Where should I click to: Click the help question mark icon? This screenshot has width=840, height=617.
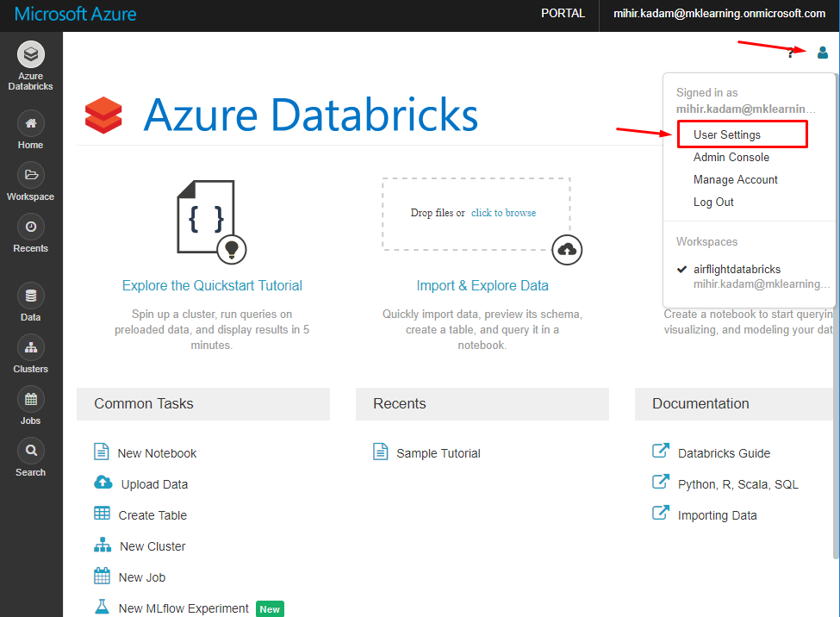click(x=791, y=53)
